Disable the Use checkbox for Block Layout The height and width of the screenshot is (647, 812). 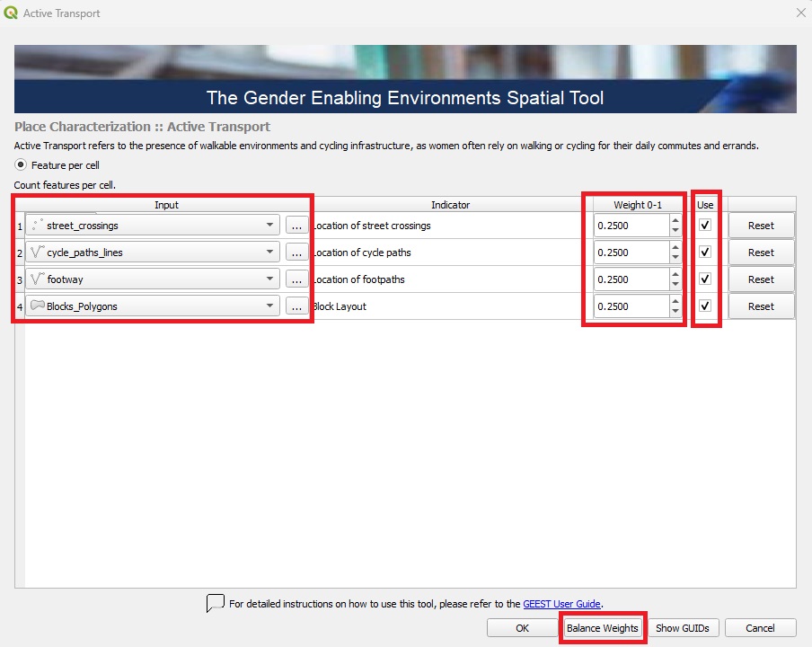(x=704, y=306)
